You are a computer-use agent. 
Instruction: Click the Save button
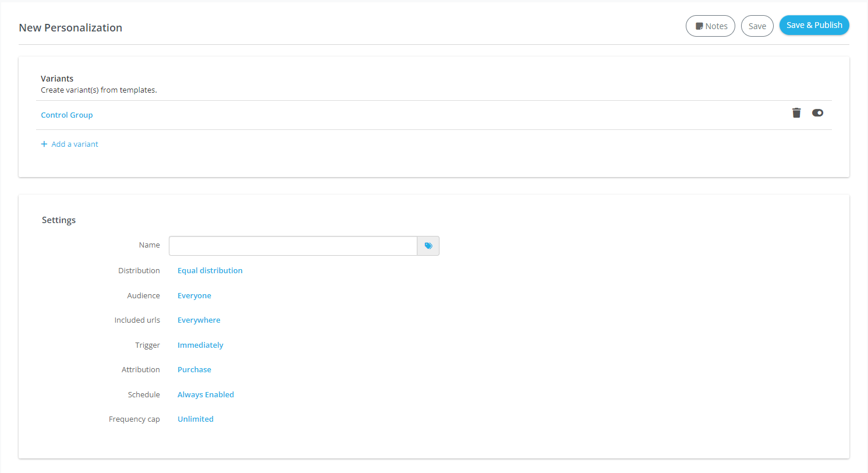click(757, 26)
